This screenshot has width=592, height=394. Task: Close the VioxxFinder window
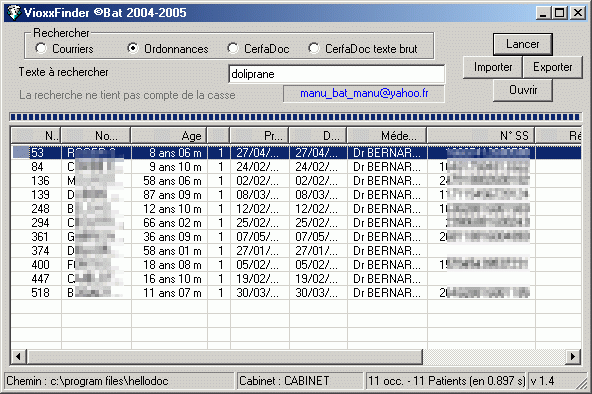(578, 13)
